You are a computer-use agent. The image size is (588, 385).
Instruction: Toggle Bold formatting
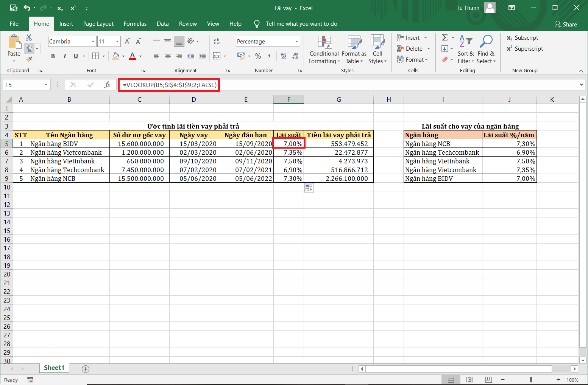click(x=53, y=56)
